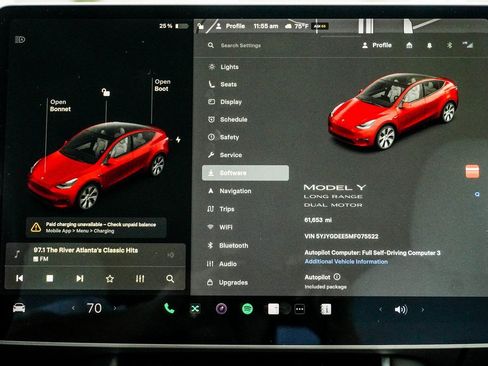
Task: Tap the 25% battery indicator
Action: pos(173,26)
